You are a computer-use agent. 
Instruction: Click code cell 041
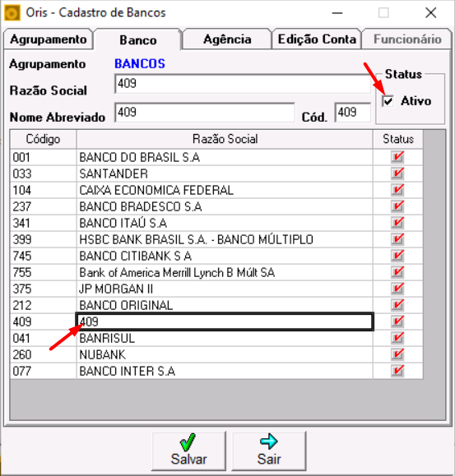(x=43, y=338)
